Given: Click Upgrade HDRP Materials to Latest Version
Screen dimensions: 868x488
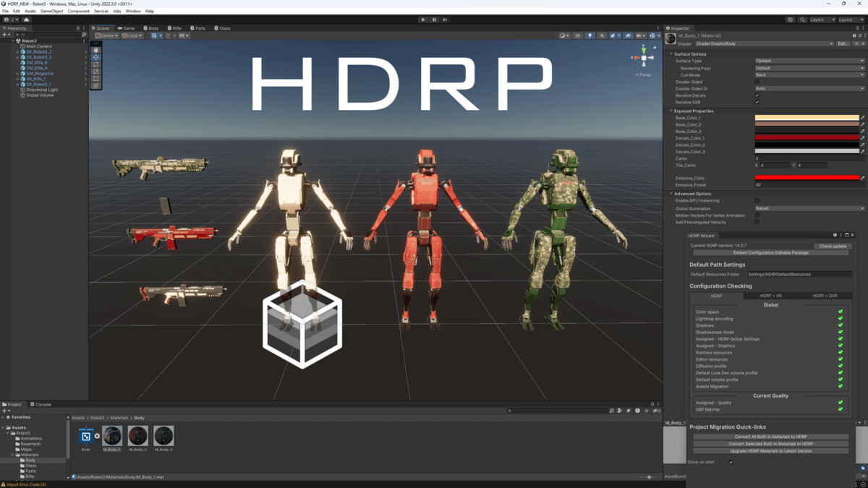Looking at the screenshot, I should click(x=771, y=450).
